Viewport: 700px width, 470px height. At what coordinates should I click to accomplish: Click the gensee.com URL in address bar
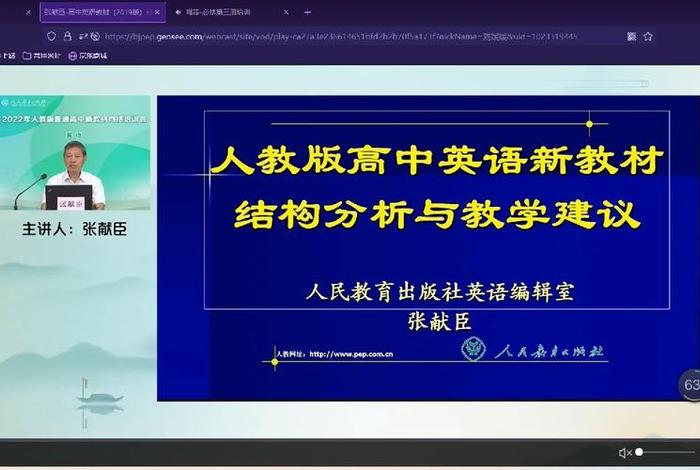(341, 37)
